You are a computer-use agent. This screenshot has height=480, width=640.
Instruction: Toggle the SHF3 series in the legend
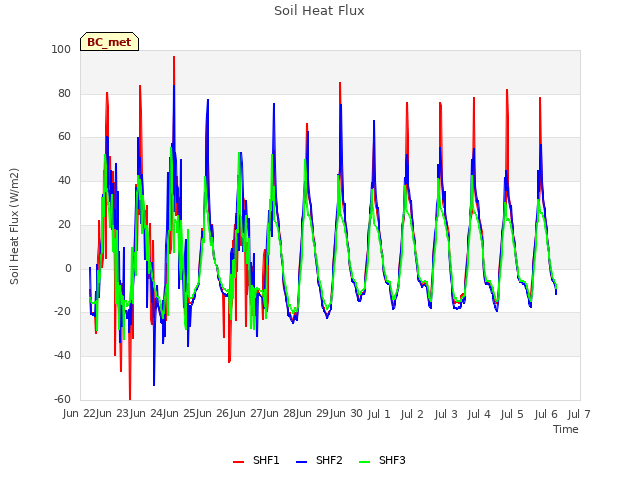(x=382, y=460)
